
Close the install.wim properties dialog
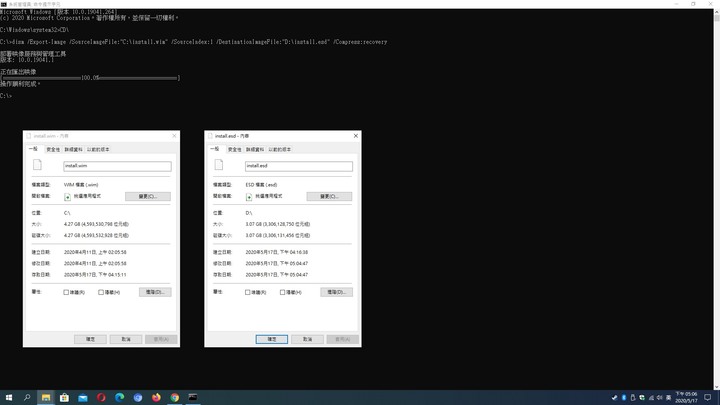pos(174,136)
